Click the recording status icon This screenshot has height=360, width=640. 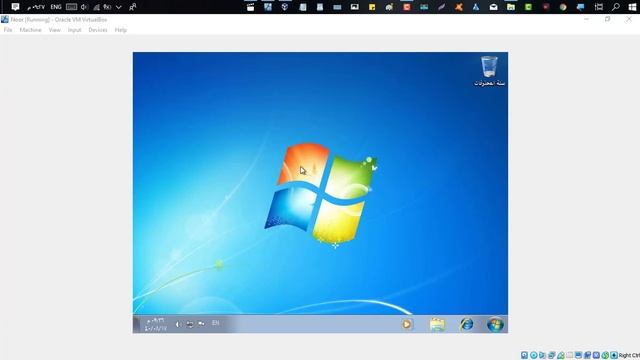point(587,355)
